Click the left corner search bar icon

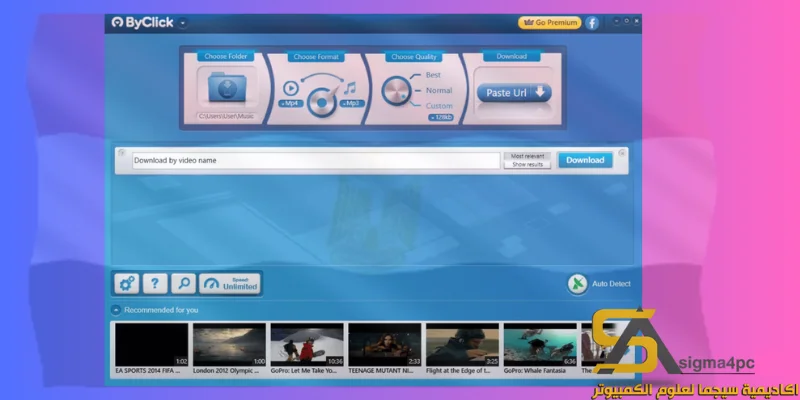click(x=121, y=153)
